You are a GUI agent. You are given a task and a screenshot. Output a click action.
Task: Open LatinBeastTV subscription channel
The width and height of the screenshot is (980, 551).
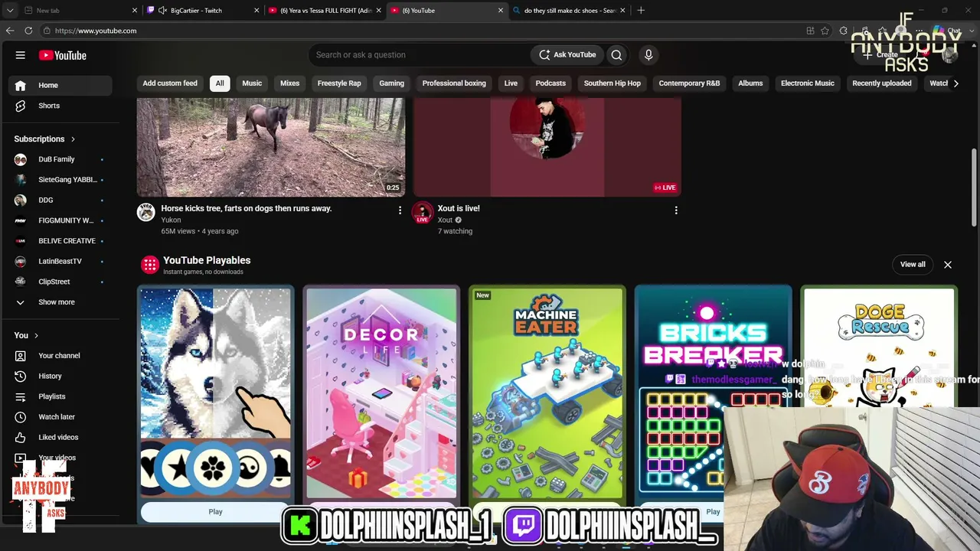(x=60, y=261)
